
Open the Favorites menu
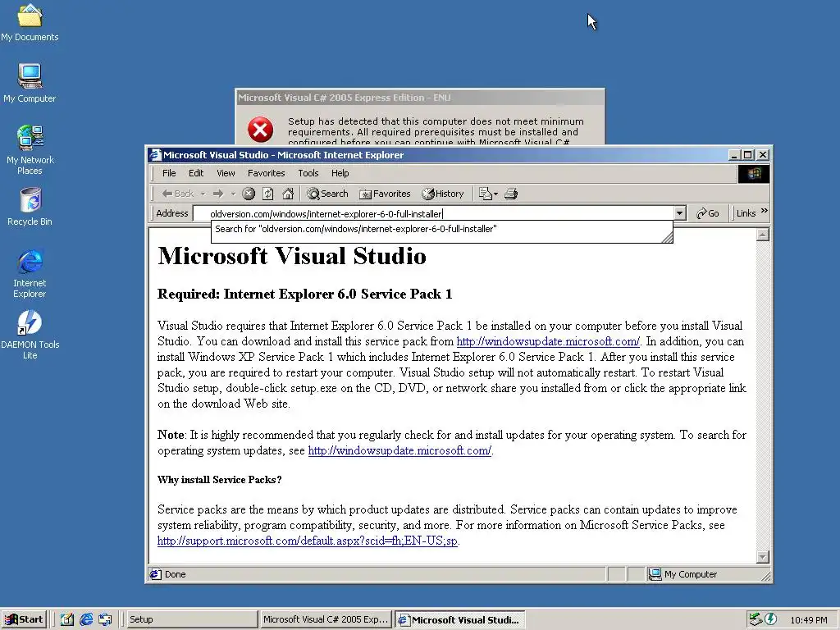tap(267, 173)
